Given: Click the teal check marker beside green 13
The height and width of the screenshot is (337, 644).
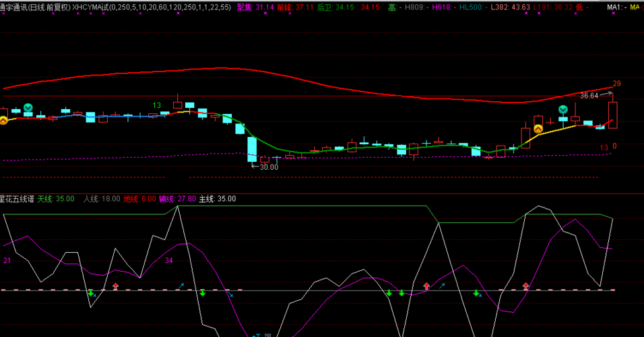Looking at the screenshot, I should pyautogui.click(x=28, y=108).
